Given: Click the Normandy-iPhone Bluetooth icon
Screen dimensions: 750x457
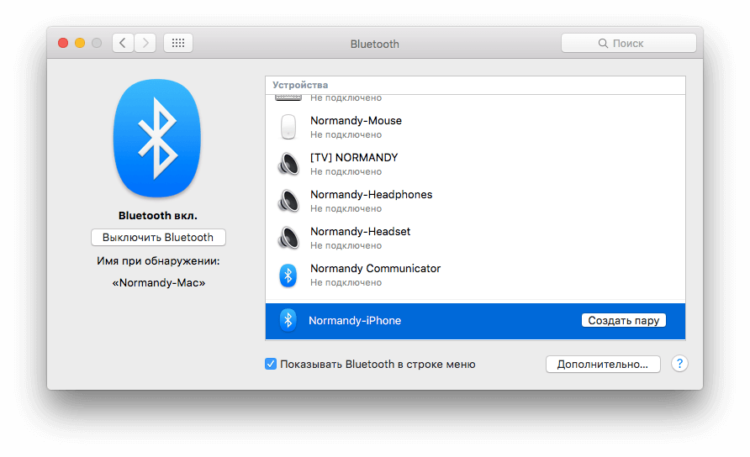Looking at the screenshot, I should pos(288,320).
